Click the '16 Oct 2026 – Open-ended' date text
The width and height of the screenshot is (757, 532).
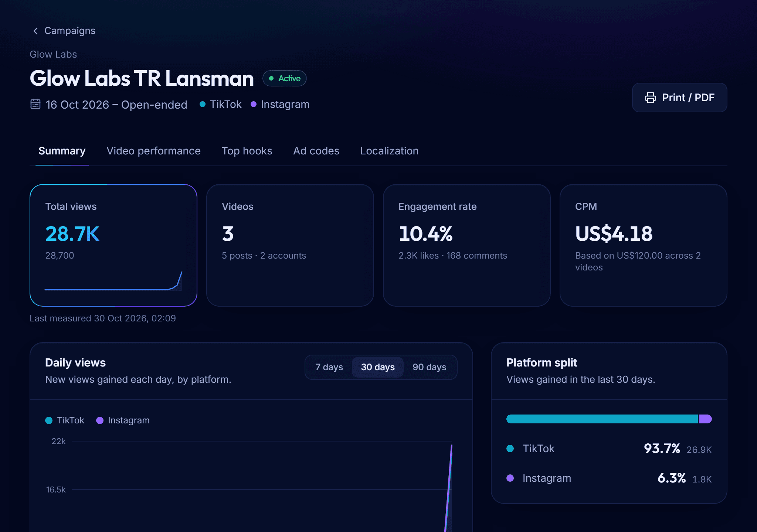[x=116, y=105]
